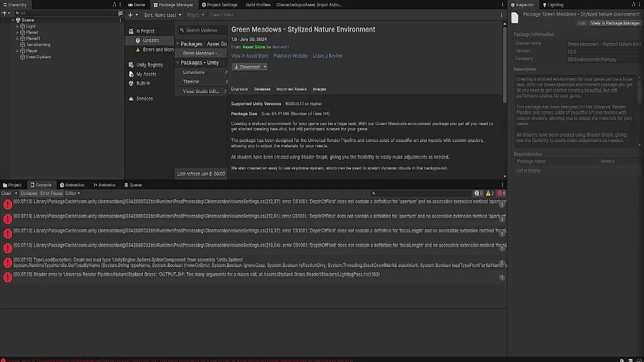
Task: Toggle warning count filter in Console
Action: [x=490, y=193]
